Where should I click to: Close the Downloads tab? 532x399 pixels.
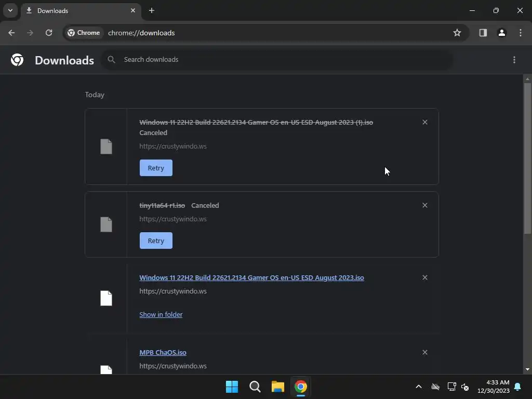pos(133,10)
